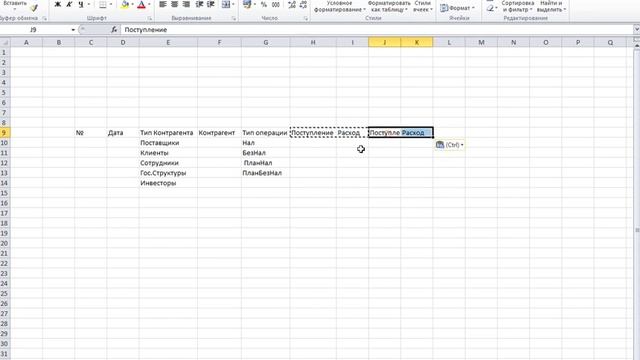Click the cell borders icon

[x=102, y=4]
